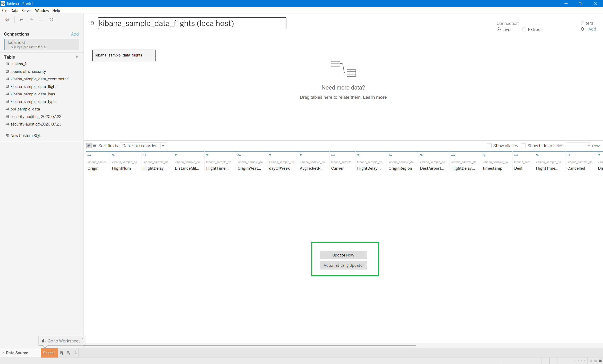Click the Update Now button
Image resolution: width=603 pixels, height=364 pixels.
(x=343, y=255)
